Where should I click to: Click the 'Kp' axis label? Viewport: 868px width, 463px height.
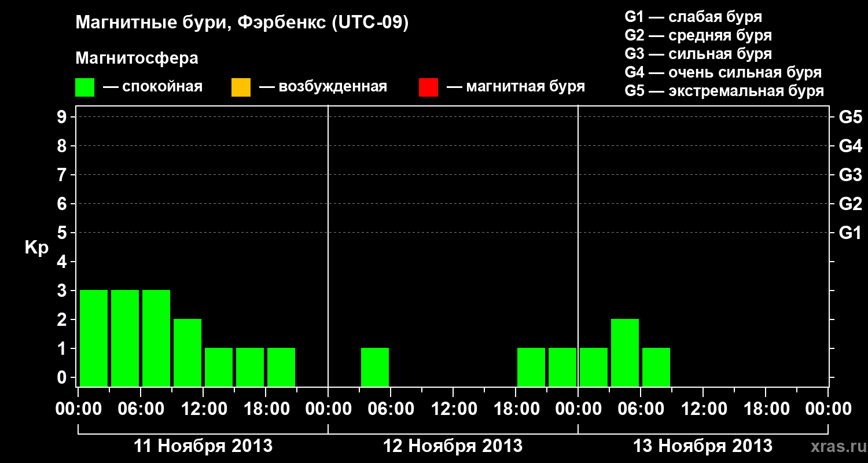pos(36,248)
